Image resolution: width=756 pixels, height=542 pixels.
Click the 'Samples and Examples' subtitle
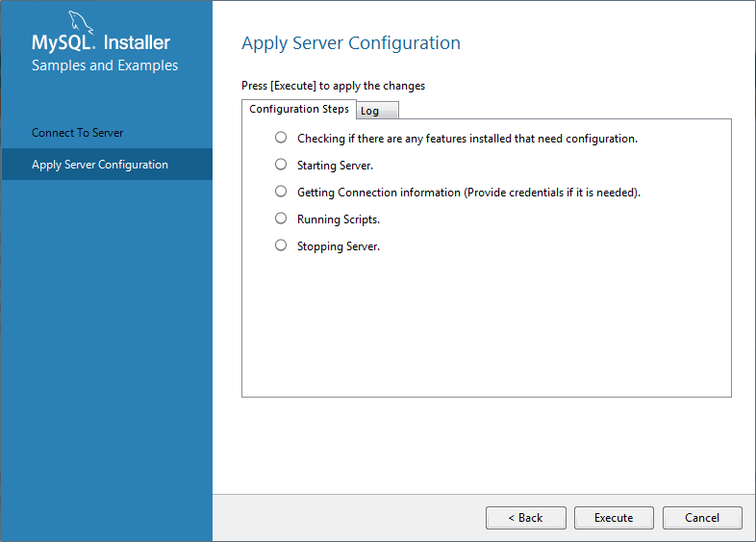(x=105, y=65)
